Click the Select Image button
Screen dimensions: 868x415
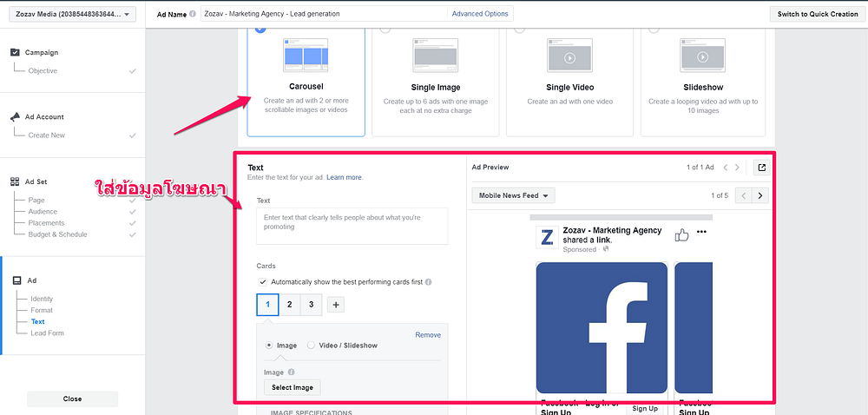coord(293,387)
